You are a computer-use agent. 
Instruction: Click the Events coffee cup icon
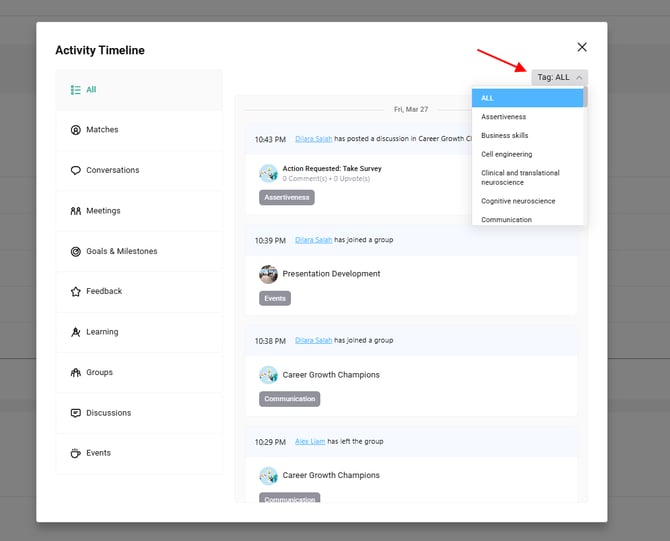click(75, 453)
